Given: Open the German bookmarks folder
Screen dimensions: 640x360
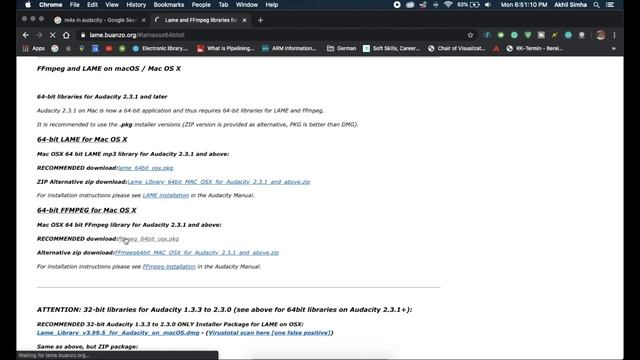Looking at the screenshot, I should [x=342, y=49].
